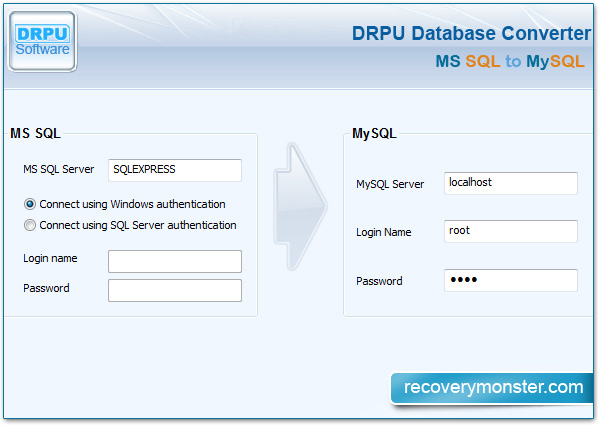Open the recoverymonster.com banner link
Screen dimensions: 598x425
tap(492, 388)
